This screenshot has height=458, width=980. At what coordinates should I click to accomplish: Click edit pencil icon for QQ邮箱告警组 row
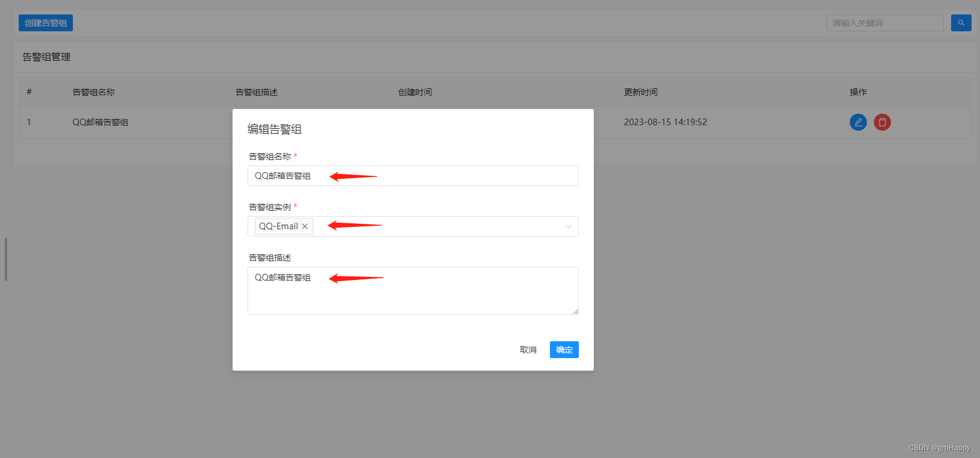(x=858, y=122)
